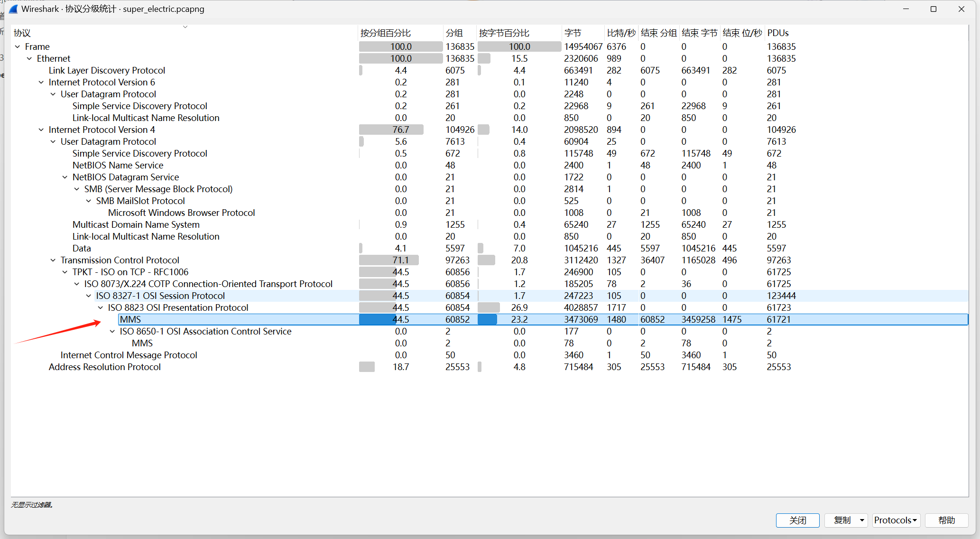Collapse NetBIOS Datagram Service node
980x539 pixels.
[x=65, y=177]
